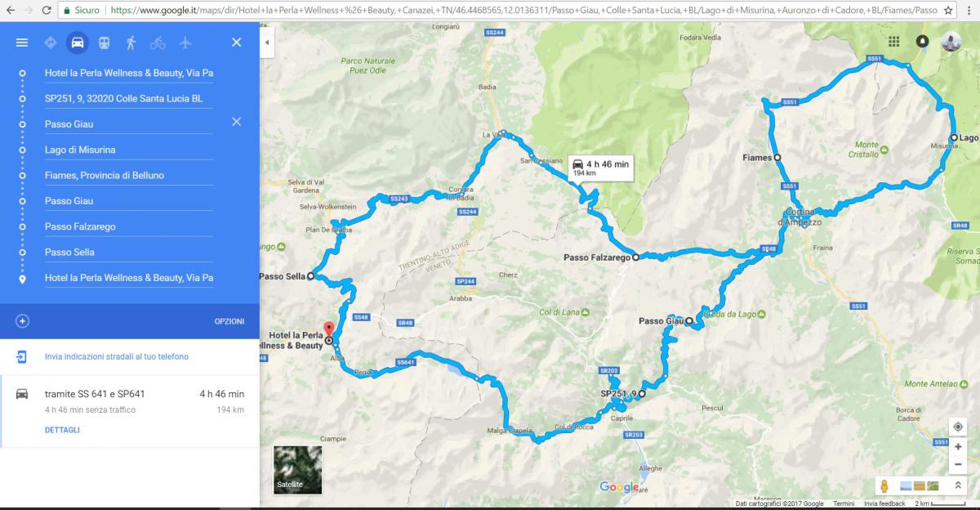This screenshot has width=980, height=510.
Task: Send directions to your phone
Action: 116,356
